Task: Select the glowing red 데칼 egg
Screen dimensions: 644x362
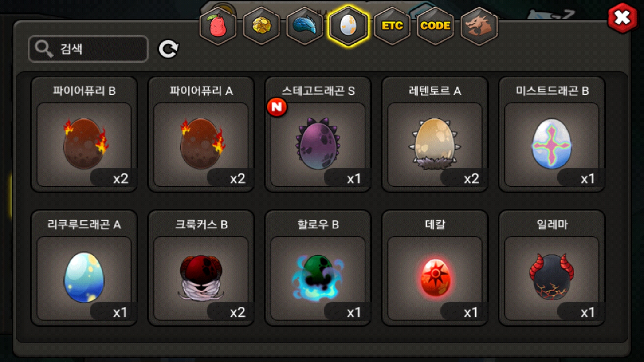Action: 435,268
